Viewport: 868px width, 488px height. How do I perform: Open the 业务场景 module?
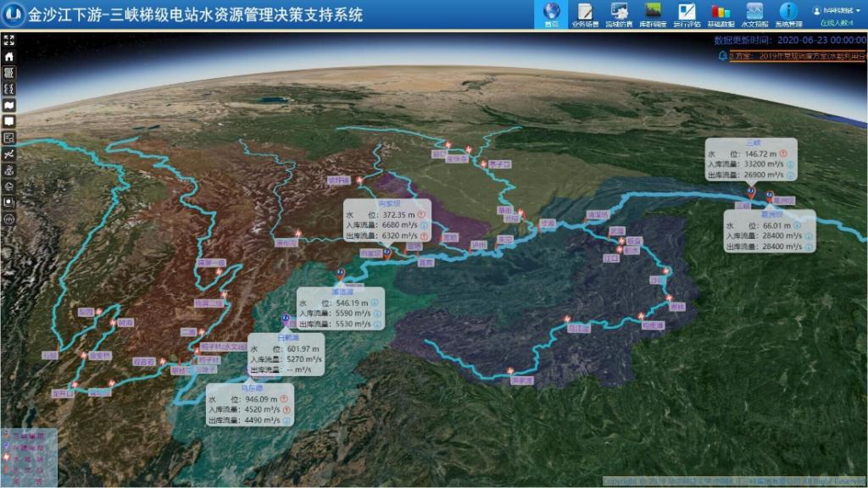[x=585, y=14]
